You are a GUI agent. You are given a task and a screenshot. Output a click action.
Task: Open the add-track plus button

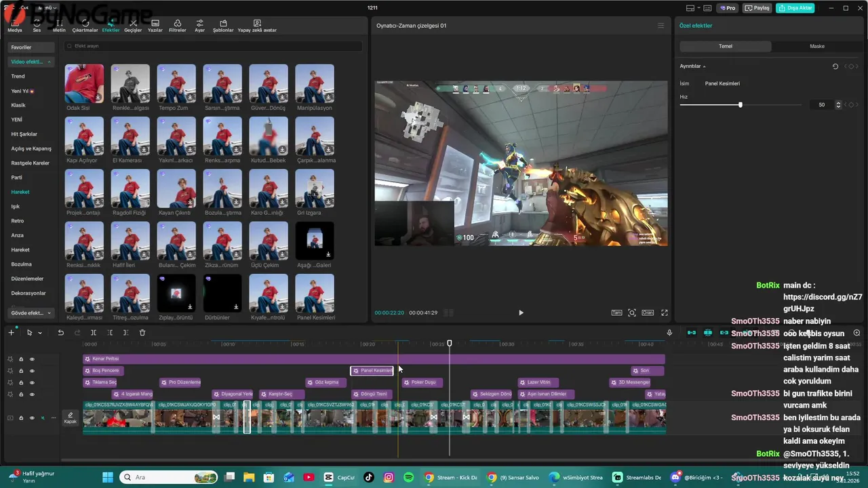[x=11, y=333]
